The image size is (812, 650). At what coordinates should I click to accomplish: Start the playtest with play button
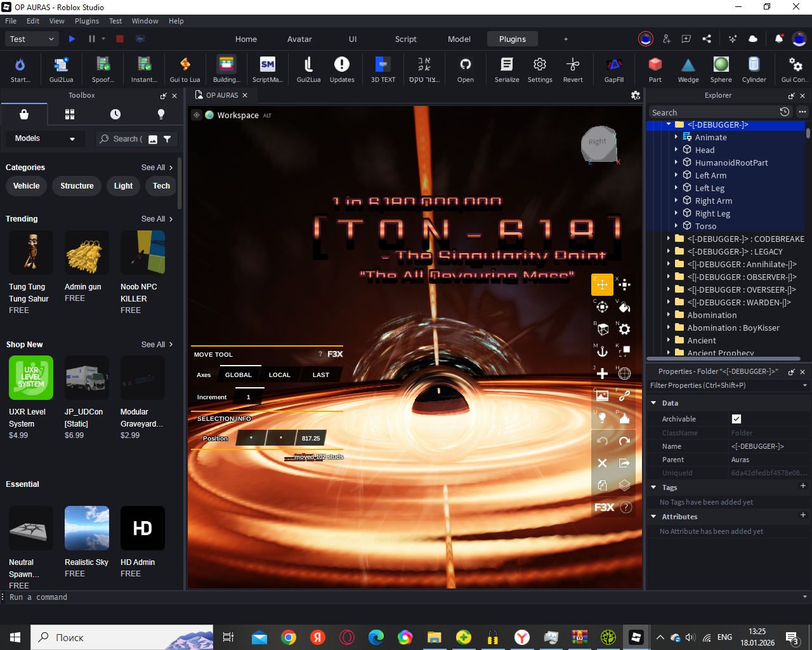(x=72, y=39)
